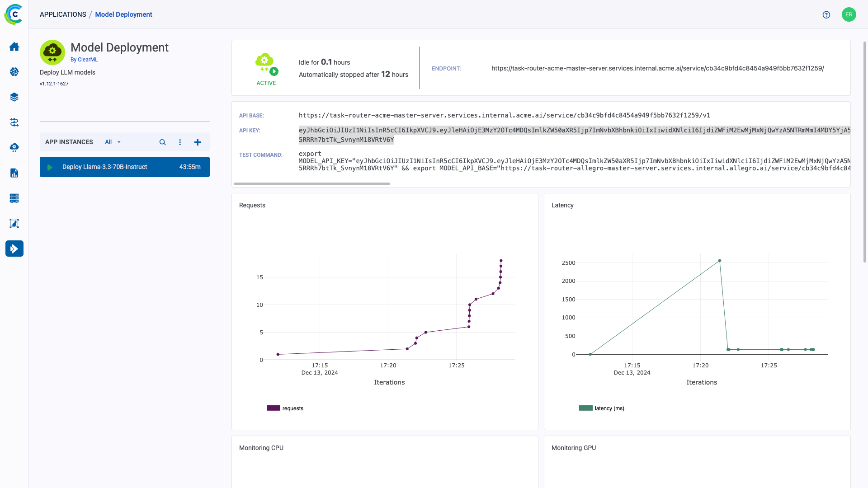Add a new app instance
The width and height of the screenshot is (868, 488).
198,142
